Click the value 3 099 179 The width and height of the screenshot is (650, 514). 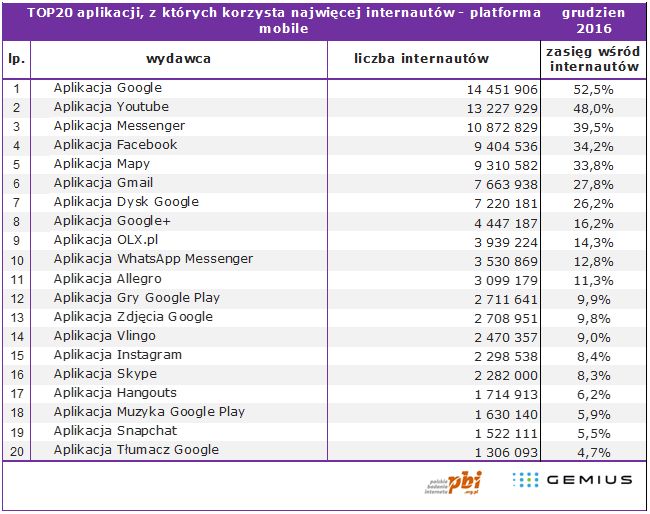point(506,281)
